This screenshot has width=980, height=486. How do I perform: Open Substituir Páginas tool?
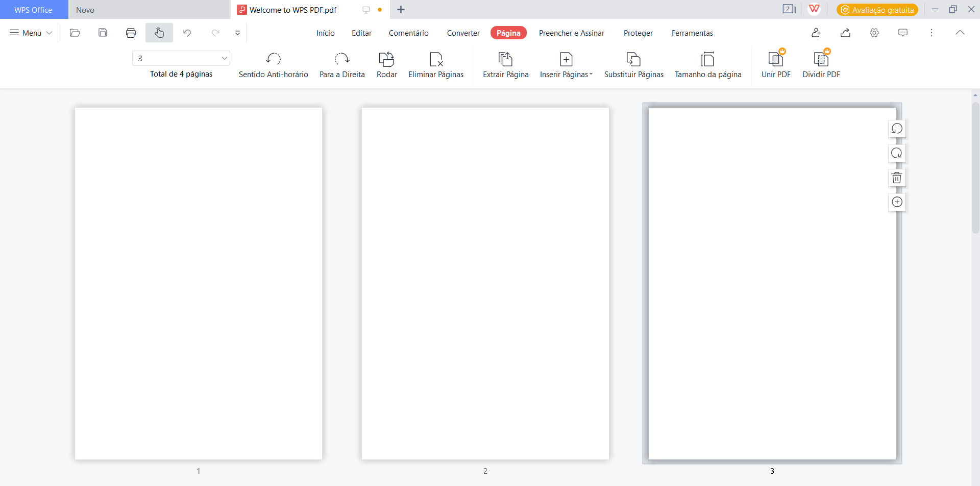633,65
